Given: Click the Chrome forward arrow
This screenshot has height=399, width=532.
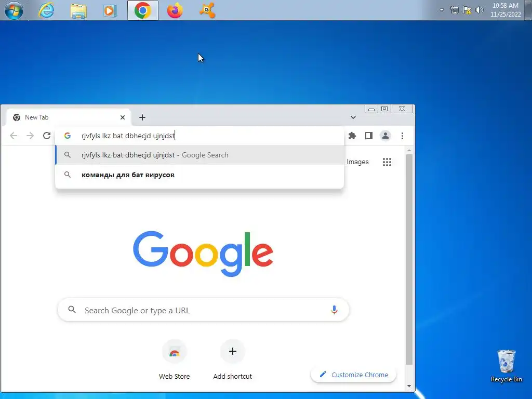Looking at the screenshot, I should point(30,136).
